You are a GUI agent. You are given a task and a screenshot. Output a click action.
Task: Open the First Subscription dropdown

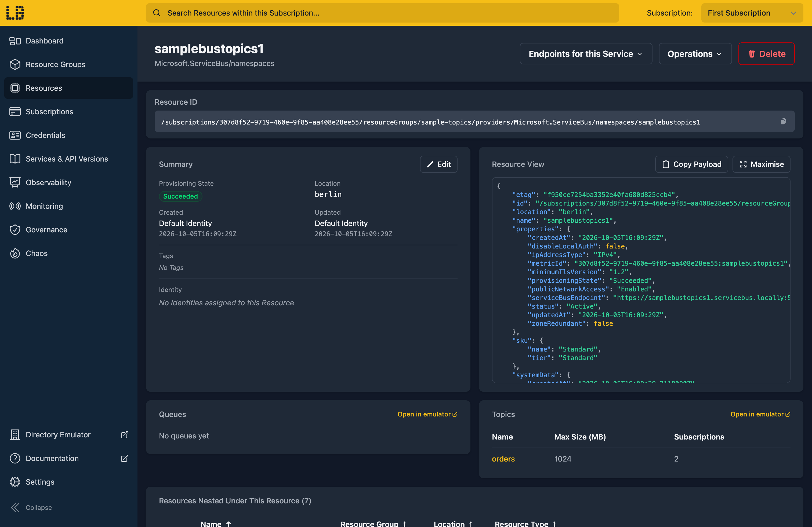752,13
